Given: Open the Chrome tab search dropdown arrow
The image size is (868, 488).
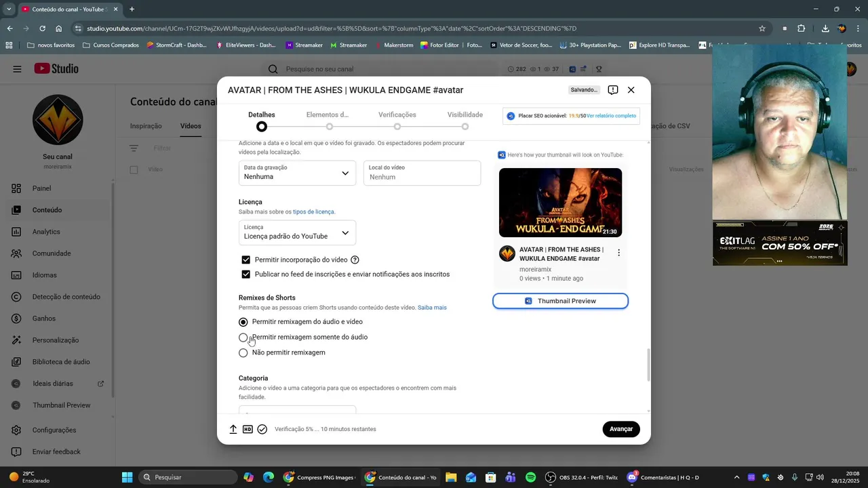Looking at the screenshot, I should click(9, 9).
